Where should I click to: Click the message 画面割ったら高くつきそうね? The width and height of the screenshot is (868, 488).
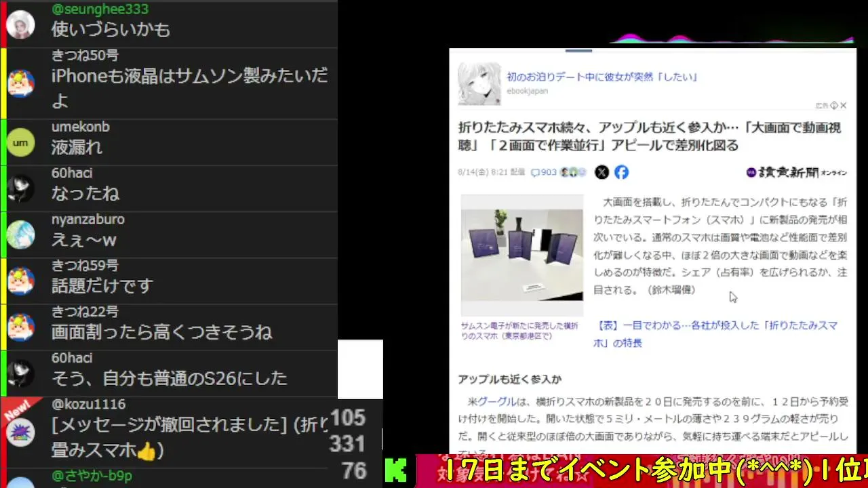pos(161,332)
